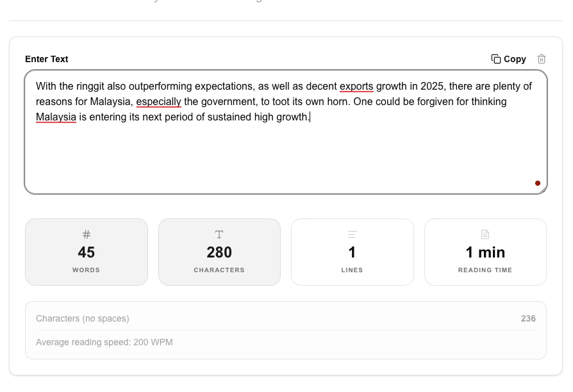Viewport: 573px width, 392px height.
Task: Click the red dot indicator in the text box
Action: click(538, 183)
